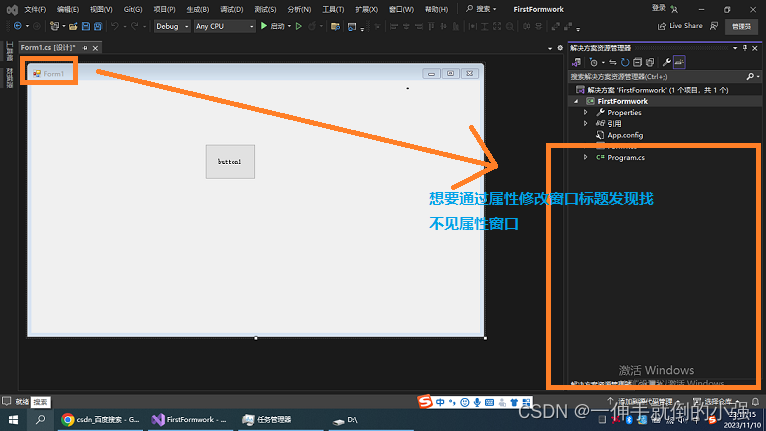Toggle preview selected items icon
Screen dimensions: 766x431
(679, 62)
